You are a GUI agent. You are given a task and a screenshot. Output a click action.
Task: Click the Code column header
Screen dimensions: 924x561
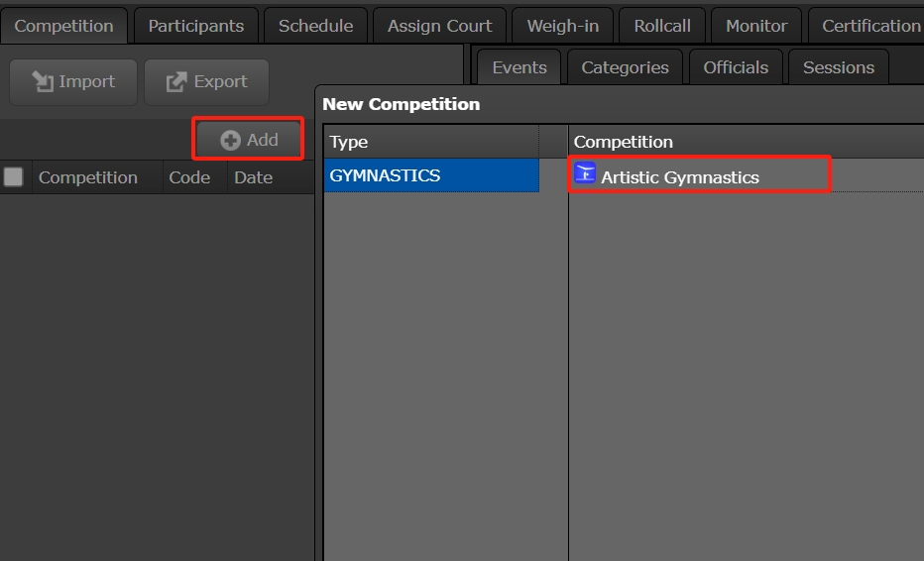pyautogui.click(x=189, y=177)
